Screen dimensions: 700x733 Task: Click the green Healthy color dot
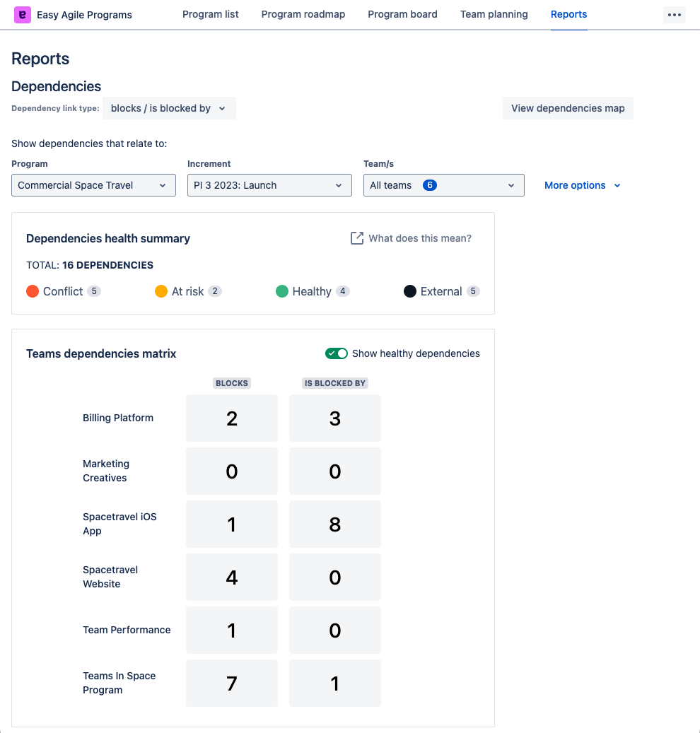point(281,291)
